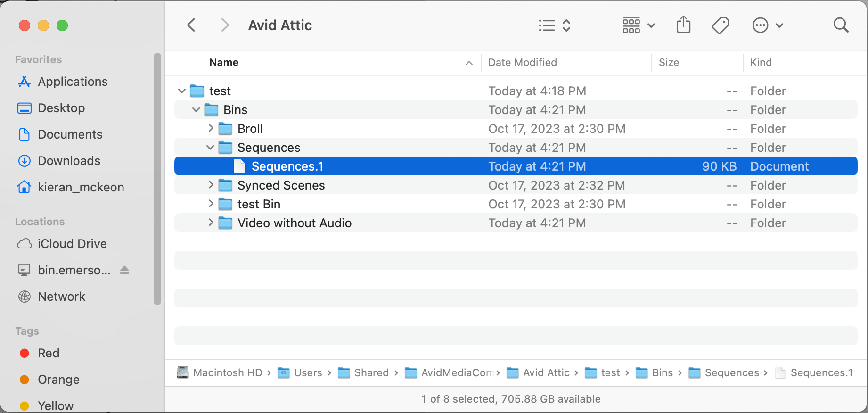Click the sidebar scrollbar

[157, 179]
